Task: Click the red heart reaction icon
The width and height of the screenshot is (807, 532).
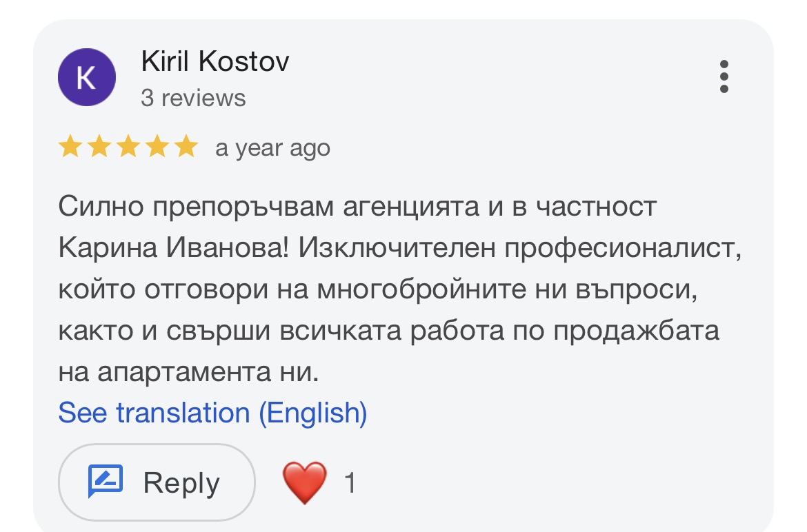Action: point(305,482)
